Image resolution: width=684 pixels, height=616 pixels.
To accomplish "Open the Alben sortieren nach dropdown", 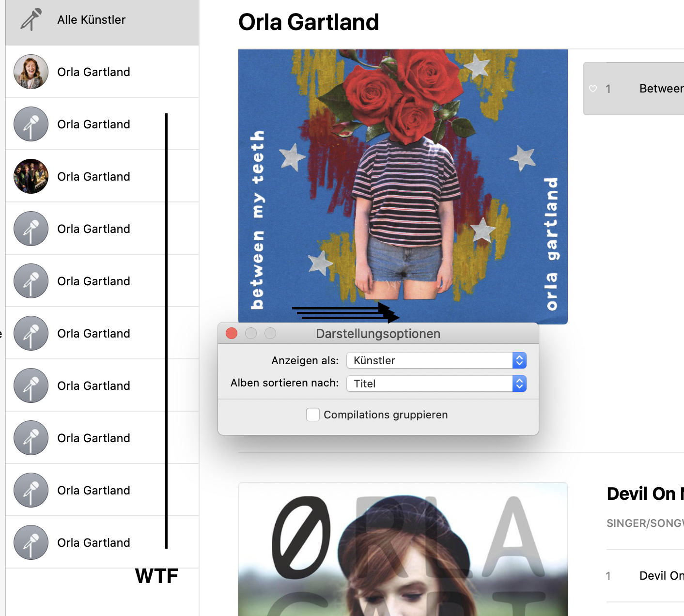I will pyautogui.click(x=436, y=384).
